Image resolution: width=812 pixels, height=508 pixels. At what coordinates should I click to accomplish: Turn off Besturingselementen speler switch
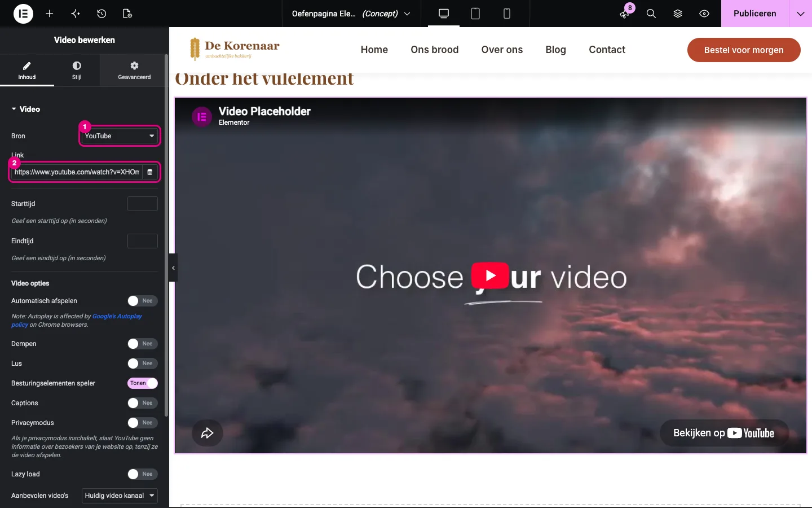click(142, 383)
